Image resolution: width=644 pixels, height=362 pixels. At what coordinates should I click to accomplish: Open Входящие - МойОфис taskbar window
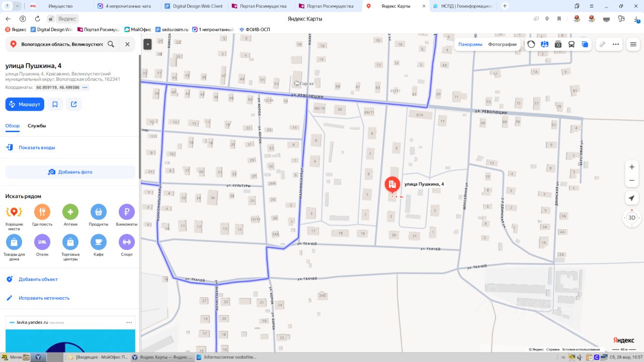point(98,357)
